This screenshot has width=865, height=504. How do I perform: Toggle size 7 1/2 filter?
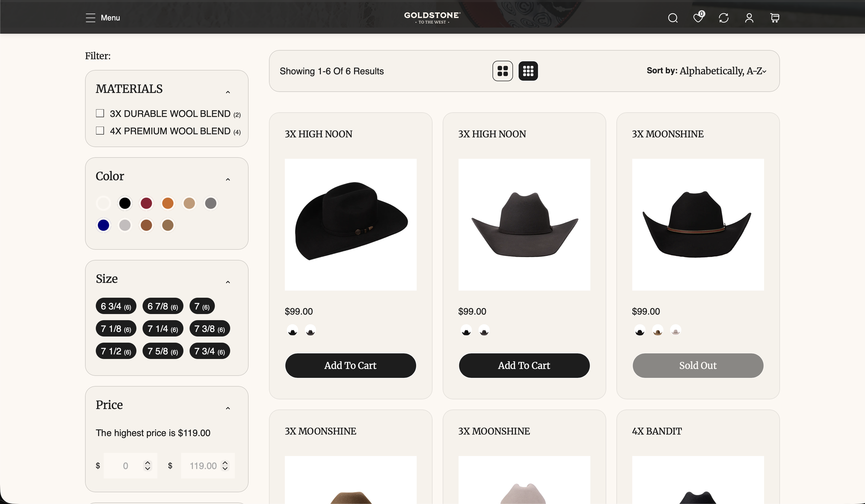(116, 351)
